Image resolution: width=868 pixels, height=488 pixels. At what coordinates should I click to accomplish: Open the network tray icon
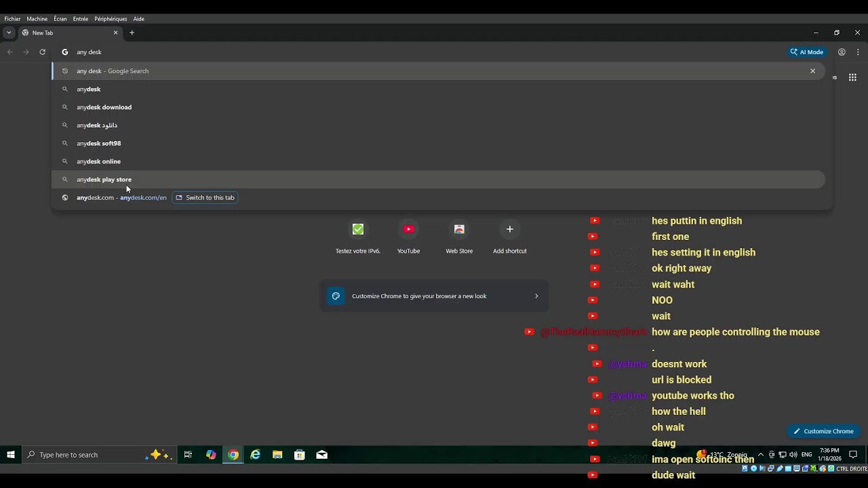[782, 455]
